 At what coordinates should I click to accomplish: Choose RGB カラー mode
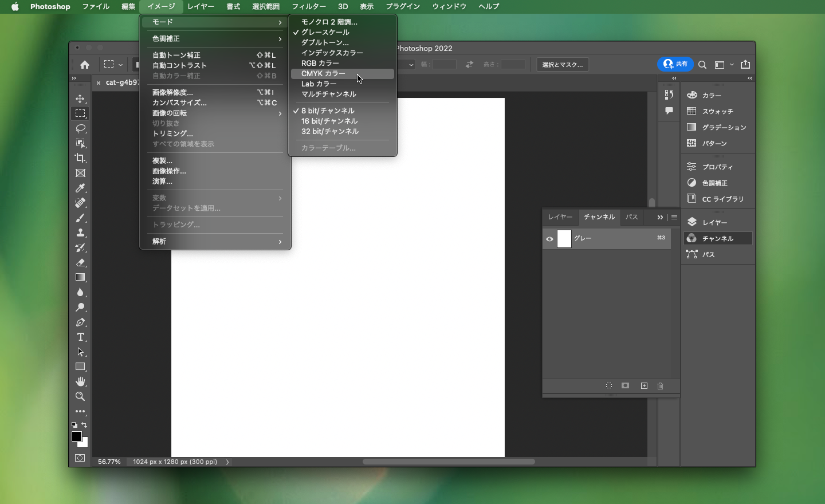pyautogui.click(x=343, y=63)
